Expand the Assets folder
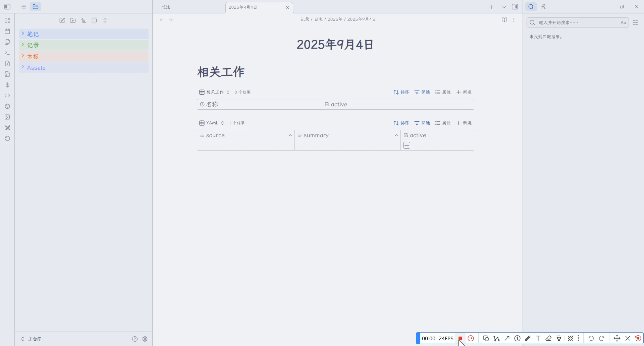 pyautogui.click(x=36, y=68)
